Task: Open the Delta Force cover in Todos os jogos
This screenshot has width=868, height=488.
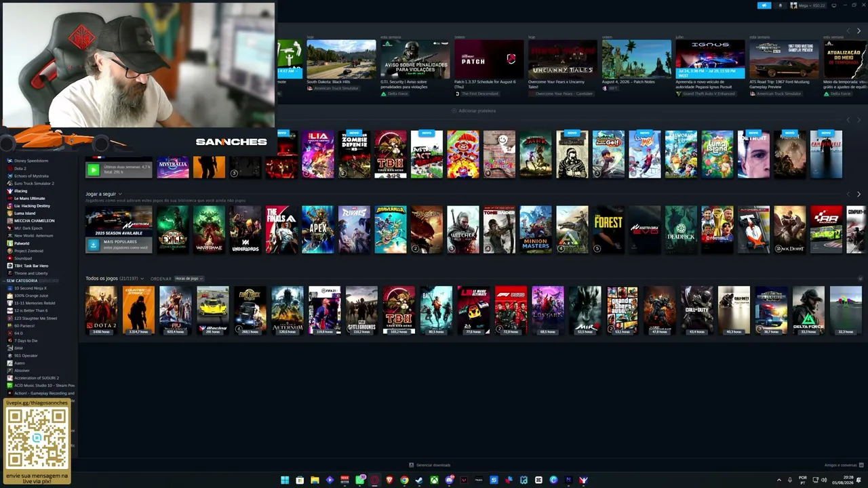Action: pos(808,310)
